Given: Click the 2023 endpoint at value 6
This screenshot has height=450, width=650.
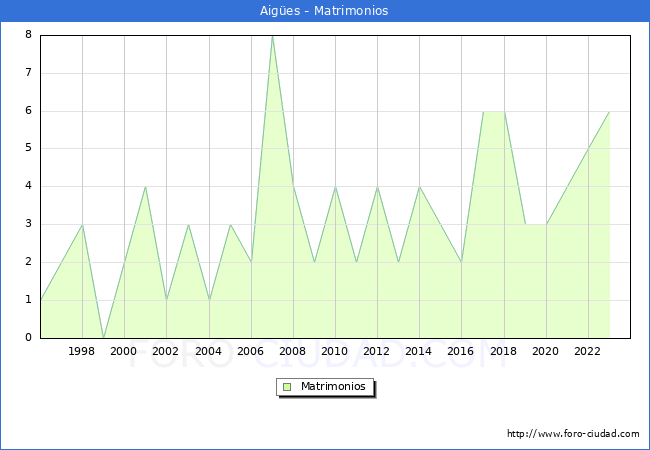Looking at the screenshot, I should [x=609, y=111].
